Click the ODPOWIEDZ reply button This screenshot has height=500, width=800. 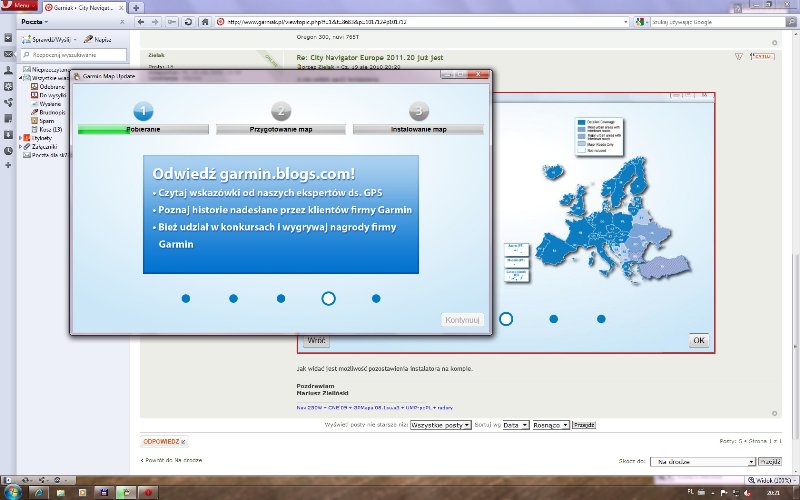pyautogui.click(x=163, y=441)
